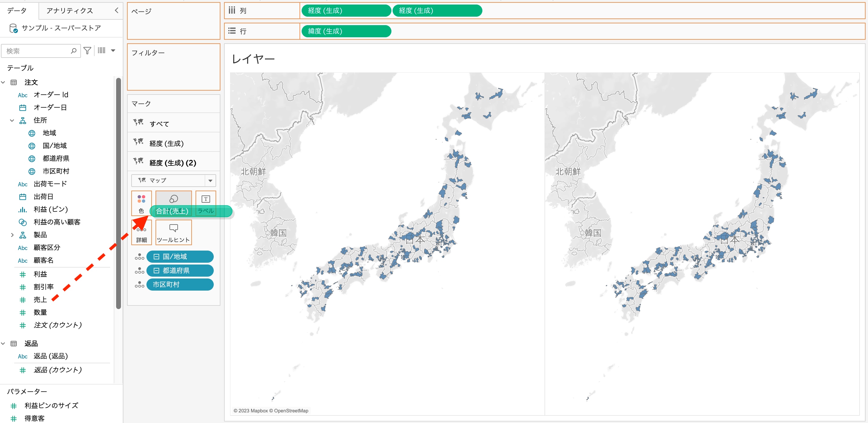Select the 売上 measure
Viewport: 868px width, 423px height.
click(x=40, y=300)
